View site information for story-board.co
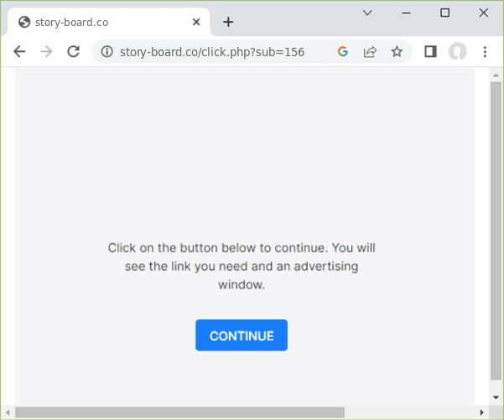504x420 pixels. pos(107,52)
